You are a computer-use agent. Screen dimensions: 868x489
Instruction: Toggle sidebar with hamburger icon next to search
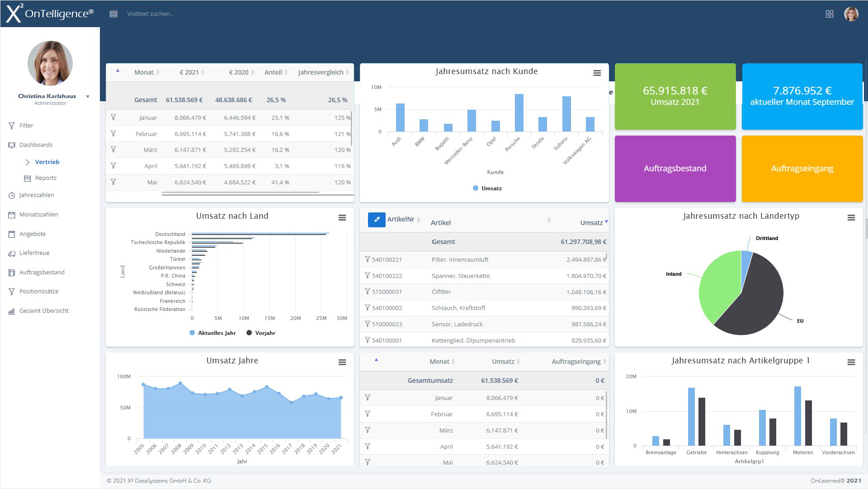point(113,14)
